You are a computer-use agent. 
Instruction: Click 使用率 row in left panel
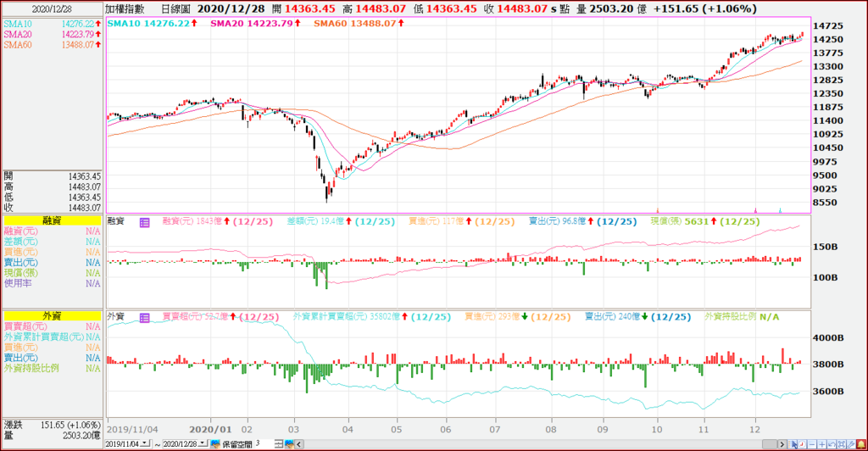click(x=52, y=283)
